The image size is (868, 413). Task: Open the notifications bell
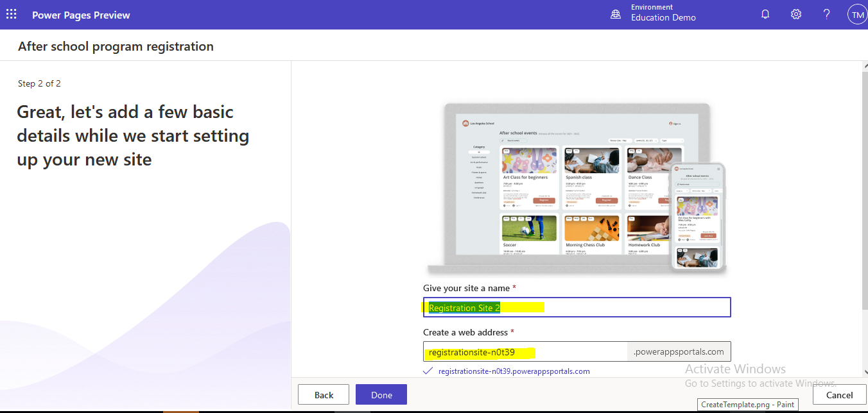pos(765,13)
